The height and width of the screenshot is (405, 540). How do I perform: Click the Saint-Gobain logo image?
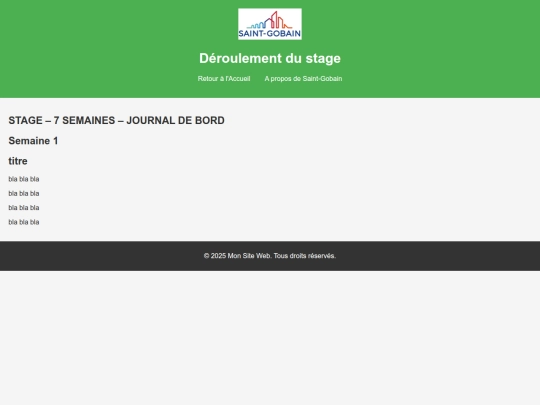coord(270,24)
